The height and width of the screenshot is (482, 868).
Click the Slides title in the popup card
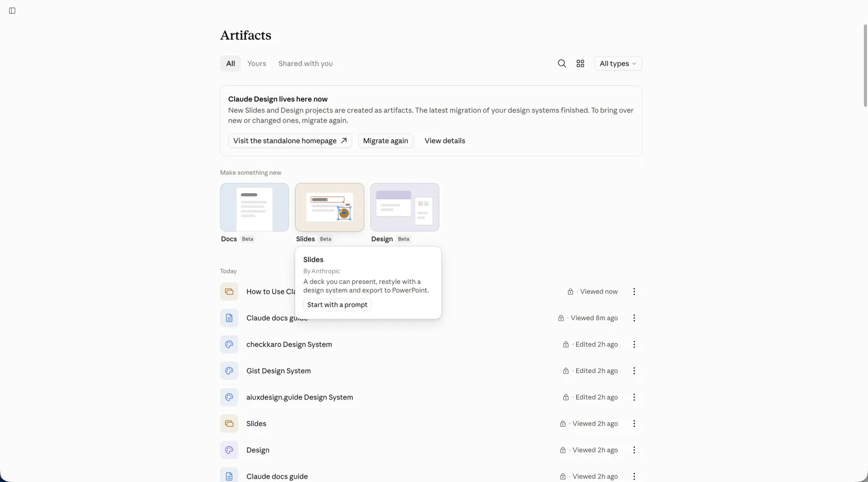313,259
